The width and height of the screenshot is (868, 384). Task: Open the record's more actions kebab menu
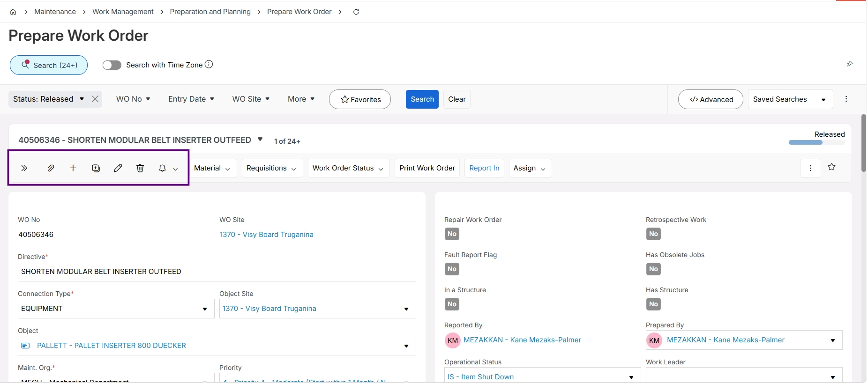pyautogui.click(x=810, y=168)
